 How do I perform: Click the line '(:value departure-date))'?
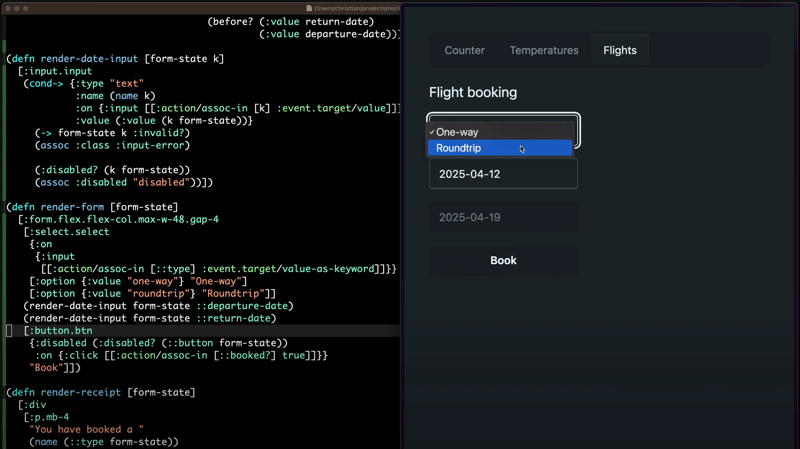point(329,34)
